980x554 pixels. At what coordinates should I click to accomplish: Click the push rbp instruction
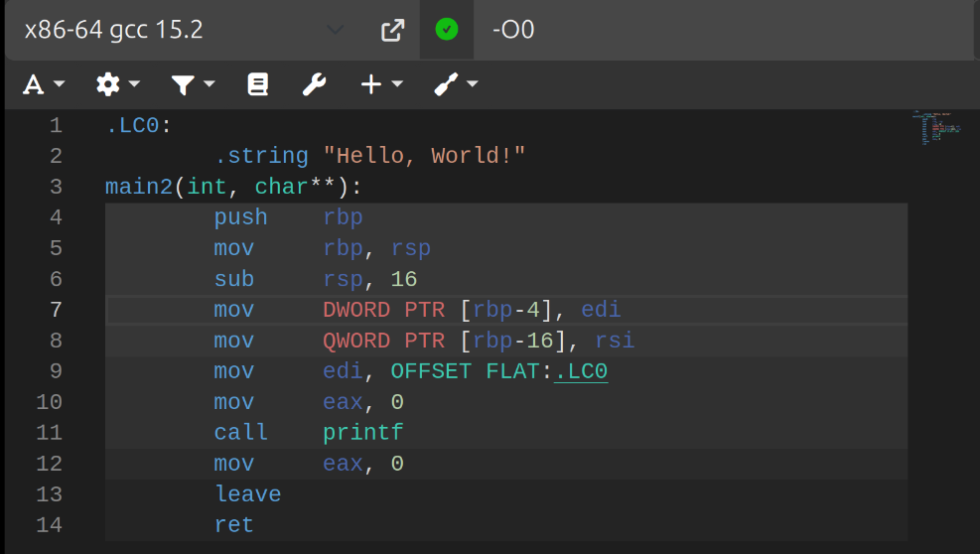coord(288,217)
